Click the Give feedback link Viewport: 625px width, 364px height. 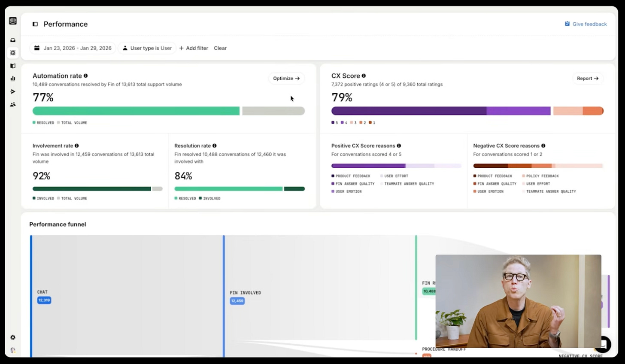[x=586, y=24]
